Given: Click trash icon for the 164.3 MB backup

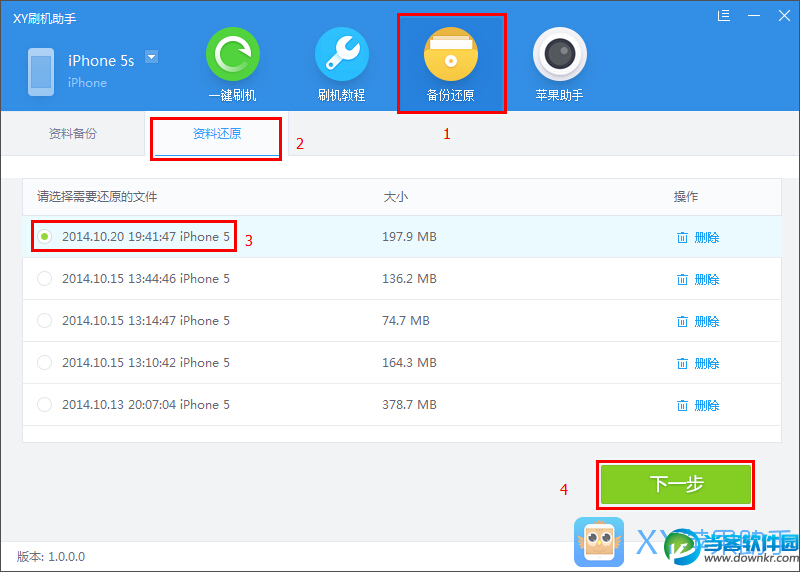Looking at the screenshot, I should coord(682,363).
